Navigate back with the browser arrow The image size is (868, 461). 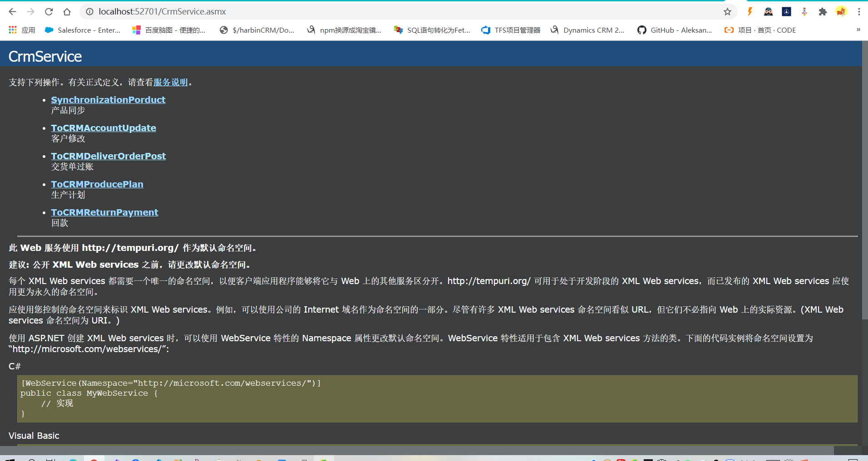[x=12, y=11]
